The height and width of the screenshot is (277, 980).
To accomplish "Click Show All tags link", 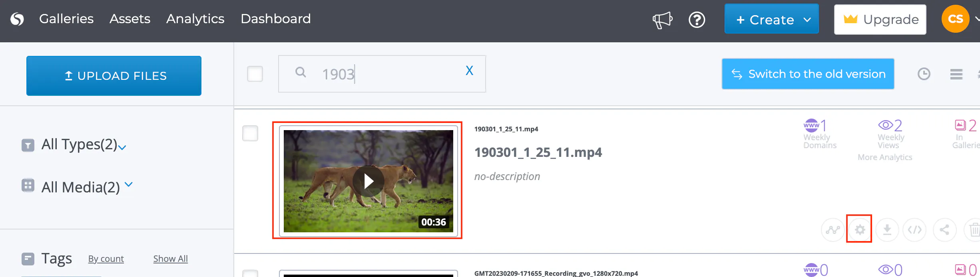I will click(170, 259).
